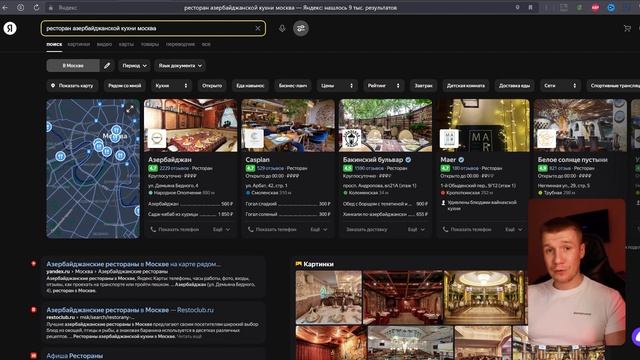Switch to the картинки tab
This screenshot has width=640, height=360.
[x=79, y=44]
